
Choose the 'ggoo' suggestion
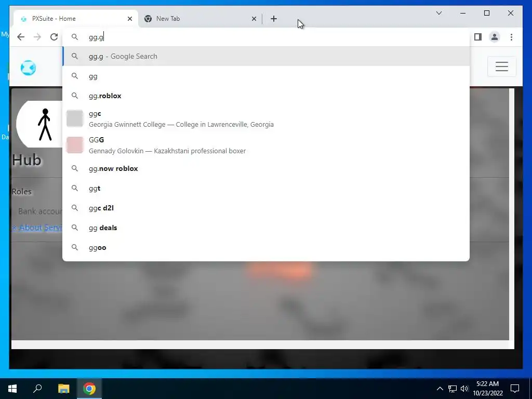coord(266,247)
